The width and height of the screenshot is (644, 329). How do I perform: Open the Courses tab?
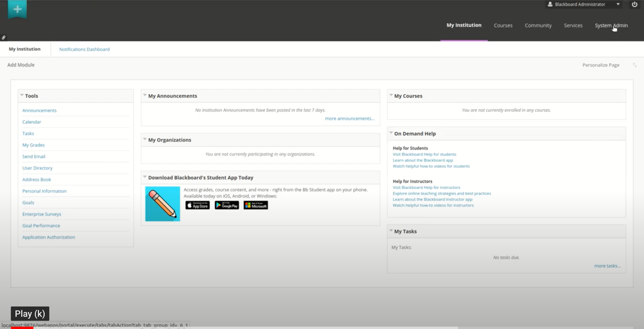coord(503,25)
